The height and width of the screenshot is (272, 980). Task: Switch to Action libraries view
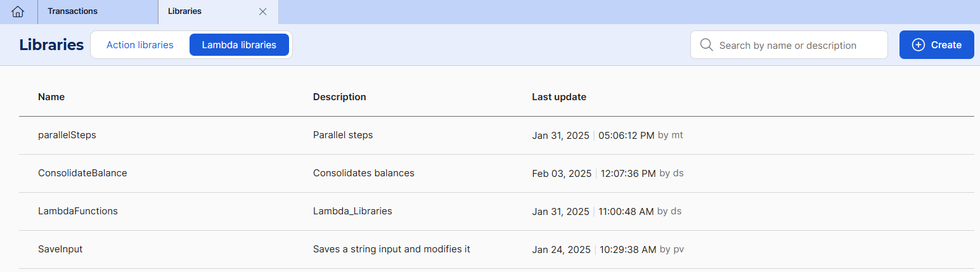pyautogui.click(x=140, y=45)
